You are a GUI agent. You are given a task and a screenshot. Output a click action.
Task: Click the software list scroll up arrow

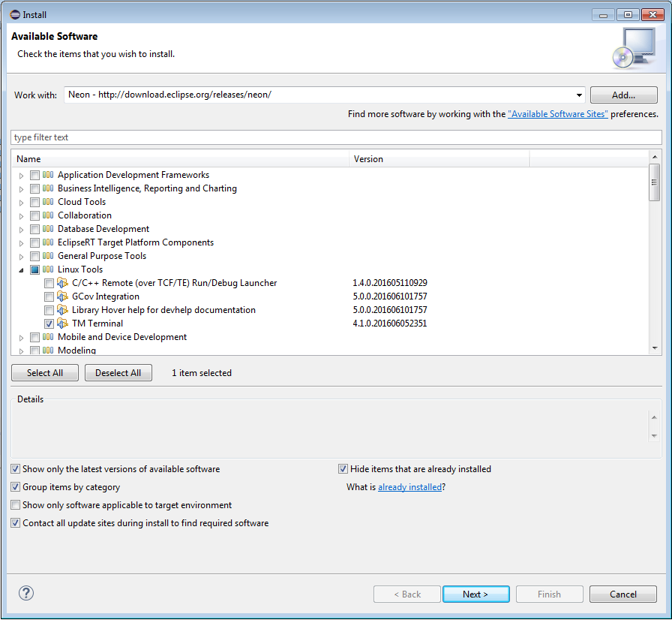[x=655, y=157]
